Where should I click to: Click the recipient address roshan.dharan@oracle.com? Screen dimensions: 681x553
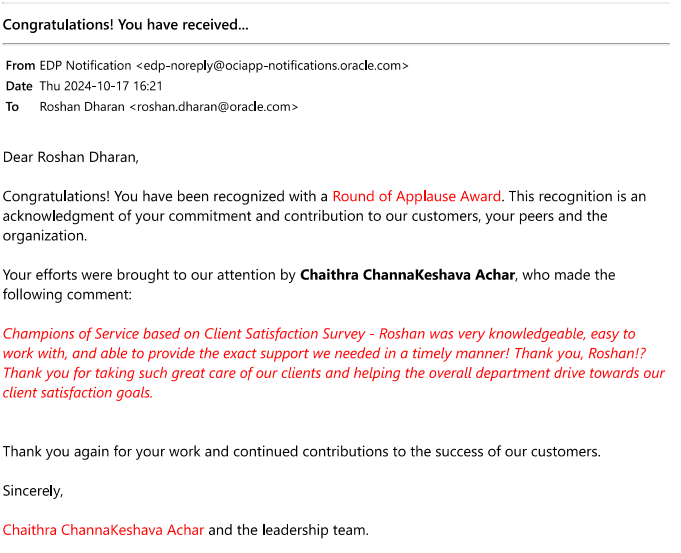[x=214, y=107]
